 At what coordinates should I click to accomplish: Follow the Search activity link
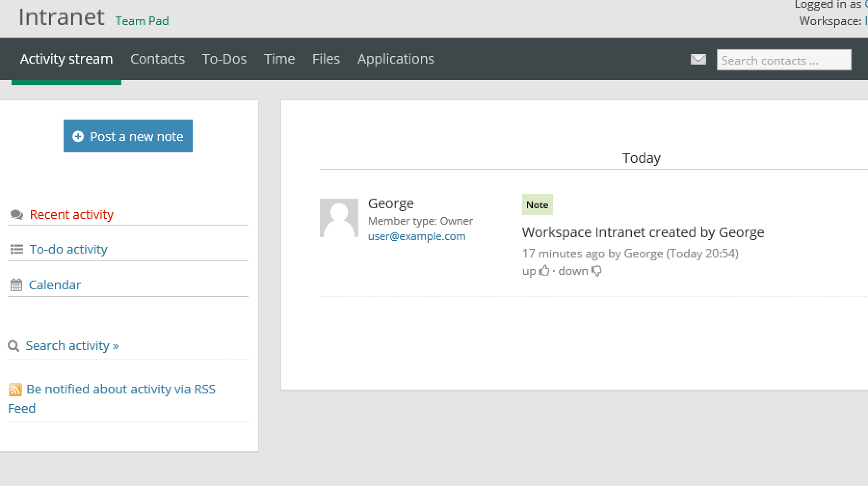click(72, 345)
